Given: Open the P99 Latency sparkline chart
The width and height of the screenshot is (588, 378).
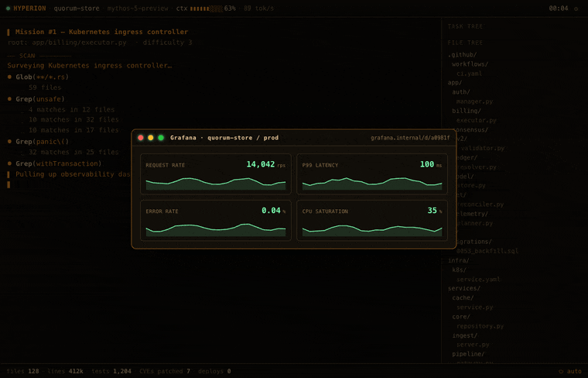Looking at the screenshot, I should 372,184.
